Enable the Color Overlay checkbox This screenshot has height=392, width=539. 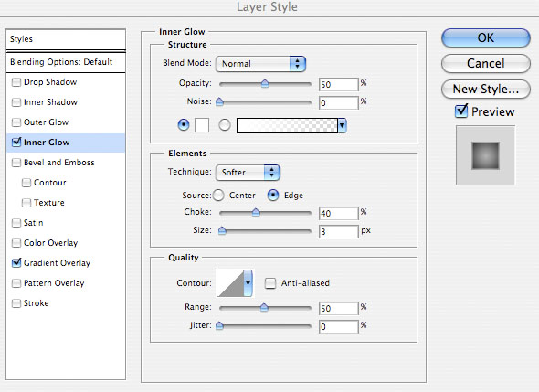[x=16, y=243]
